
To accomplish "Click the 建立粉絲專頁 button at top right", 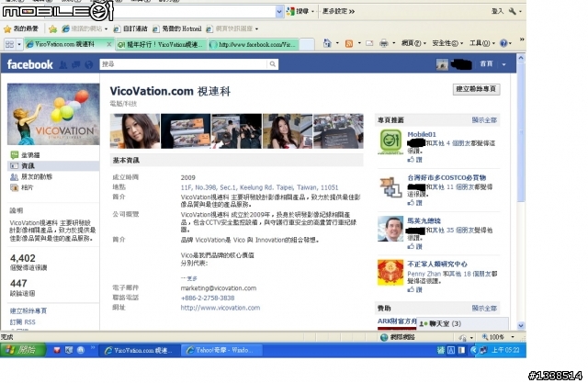I will tap(476, 89).
